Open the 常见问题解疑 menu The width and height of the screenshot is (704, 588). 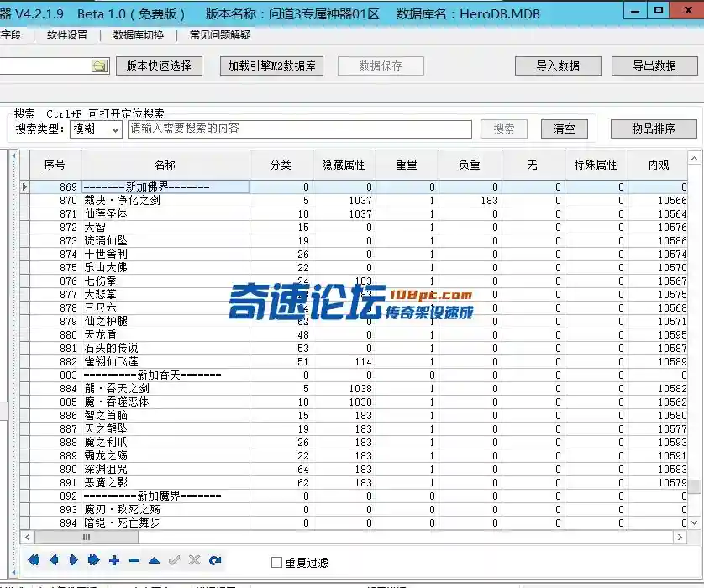click(x=220, y=35)
